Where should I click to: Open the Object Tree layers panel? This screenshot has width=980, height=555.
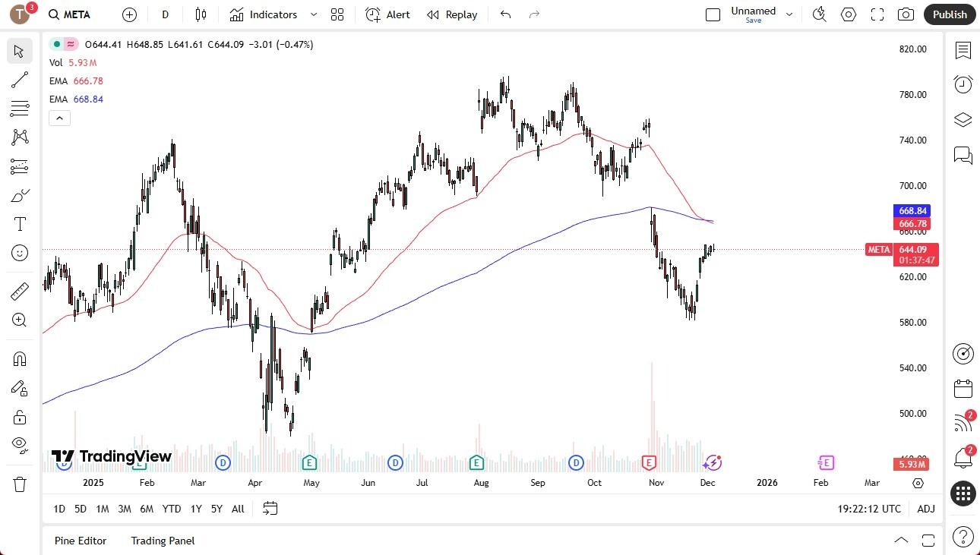(963, 119)
